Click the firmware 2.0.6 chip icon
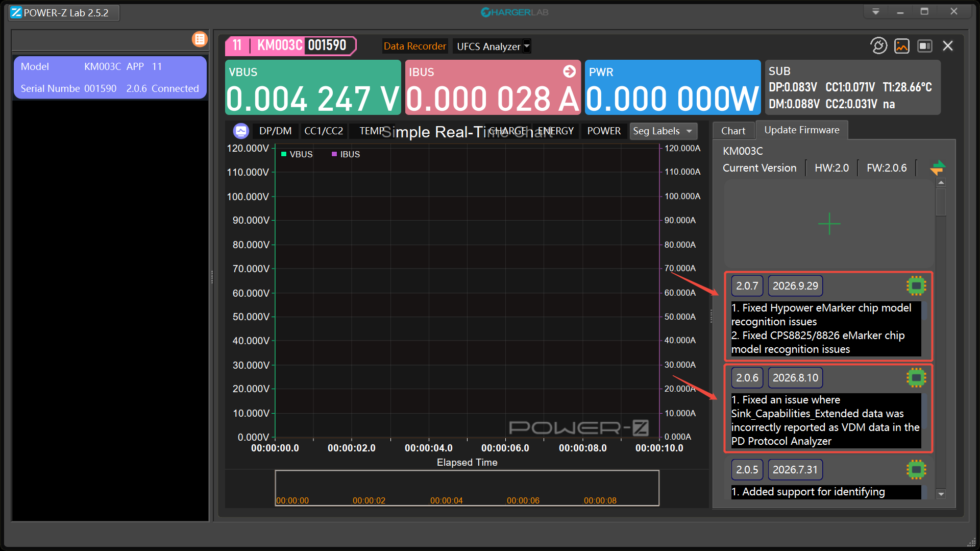980x551 pixels. [x=916, y=378]
